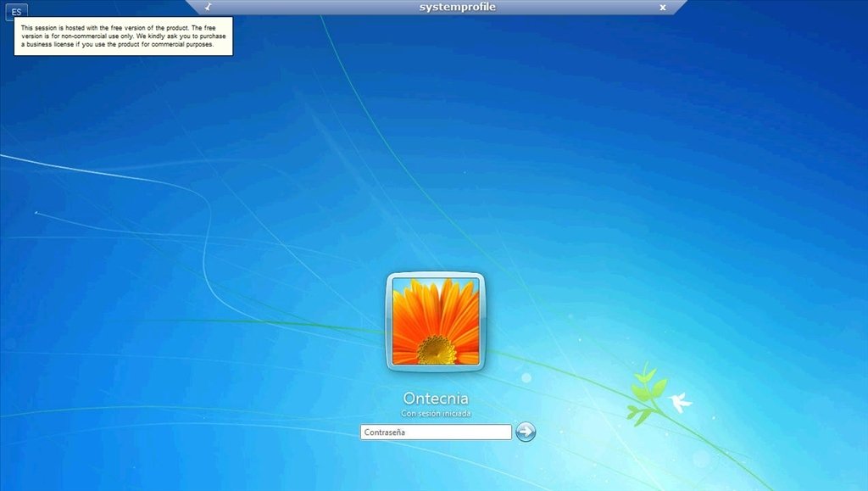Click the Ontecnia user name
The height and width of the screenshot is (491, 868).
coord(436,398)
